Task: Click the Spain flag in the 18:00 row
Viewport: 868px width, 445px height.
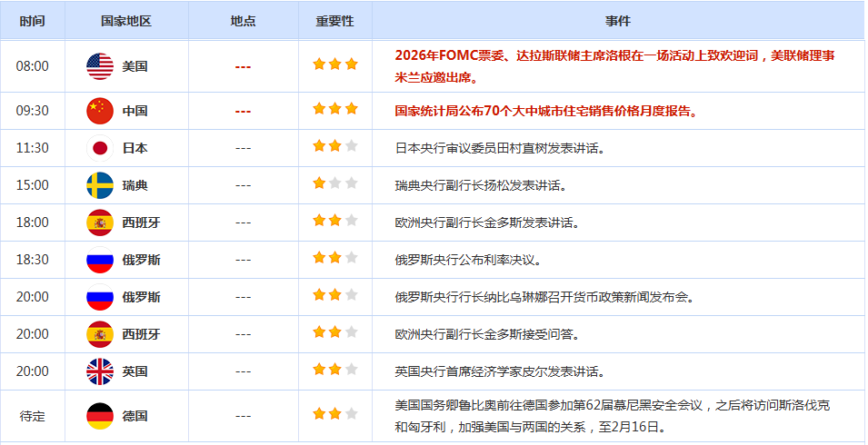Action: (99, 222)
